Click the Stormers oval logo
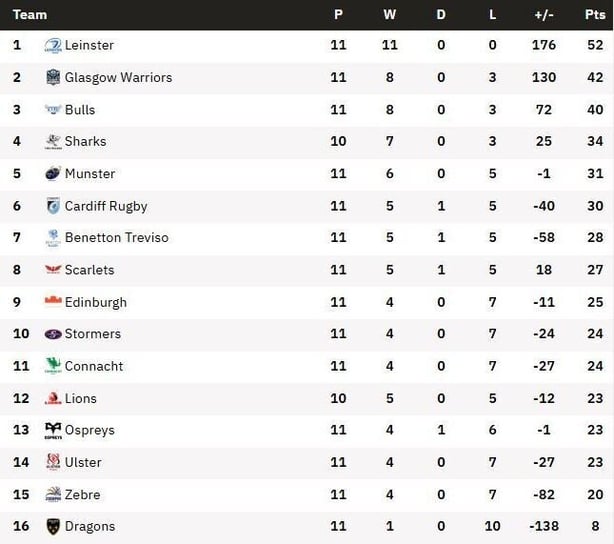The height and width of the screenshot is (544, 614). click(x=53, y=334)
